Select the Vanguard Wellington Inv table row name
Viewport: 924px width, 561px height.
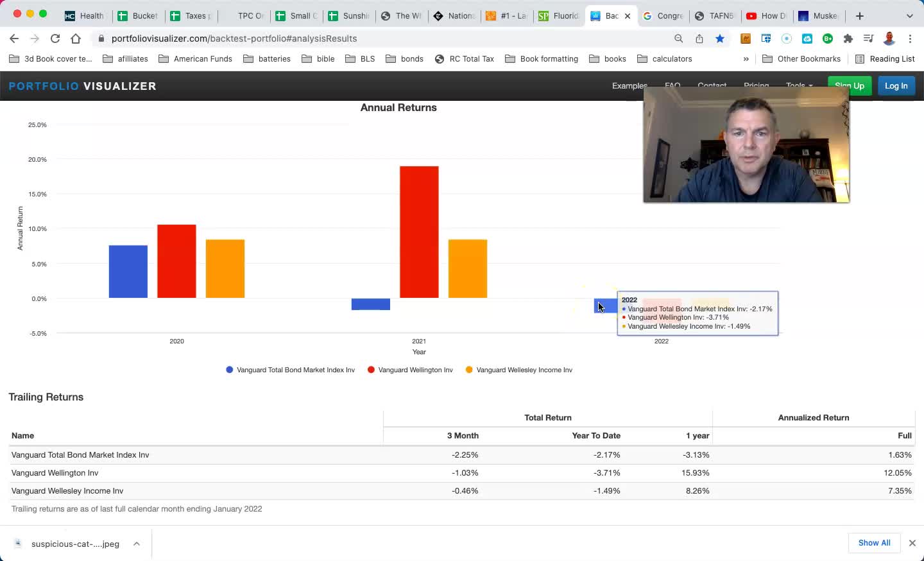(x=55, y=473)
